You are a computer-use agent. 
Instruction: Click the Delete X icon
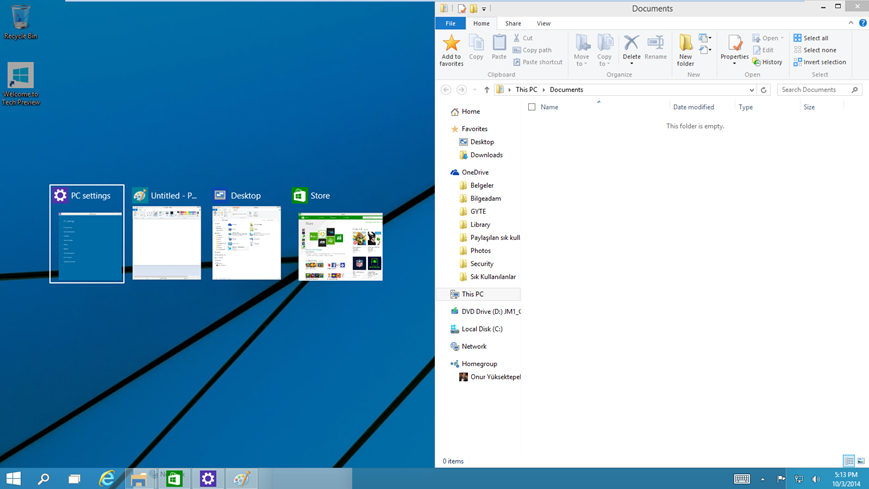pos(631,42)
